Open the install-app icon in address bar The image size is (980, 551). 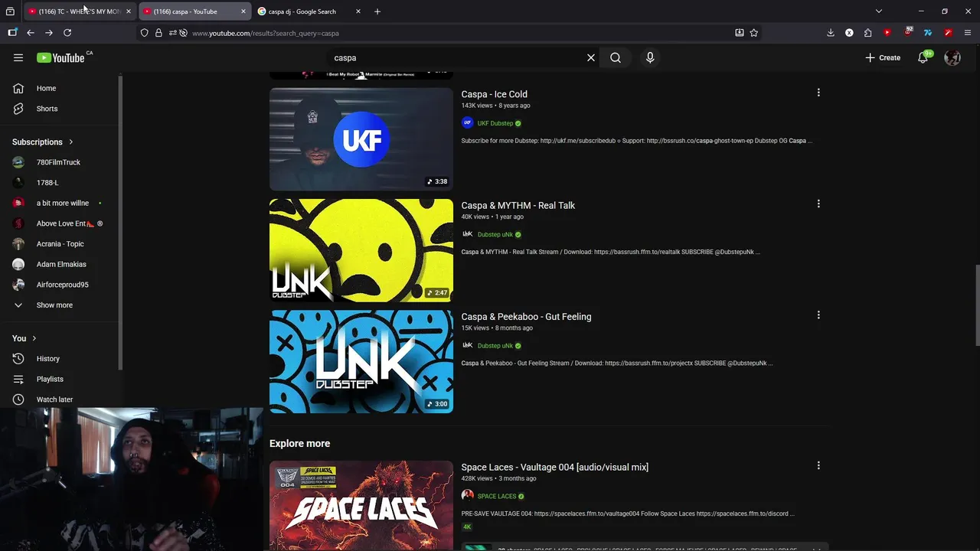pos(739,33)
